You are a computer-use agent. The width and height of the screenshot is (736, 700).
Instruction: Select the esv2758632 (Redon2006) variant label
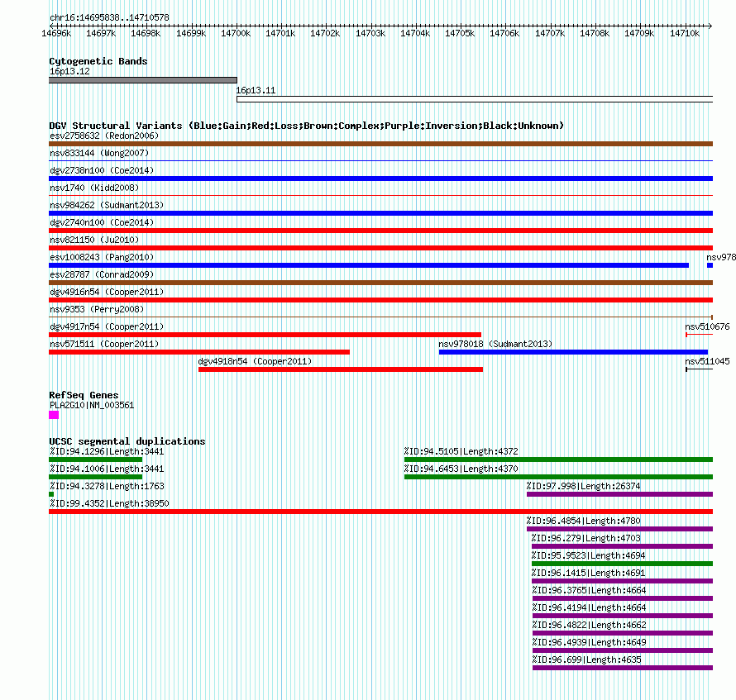coord(104,136)
